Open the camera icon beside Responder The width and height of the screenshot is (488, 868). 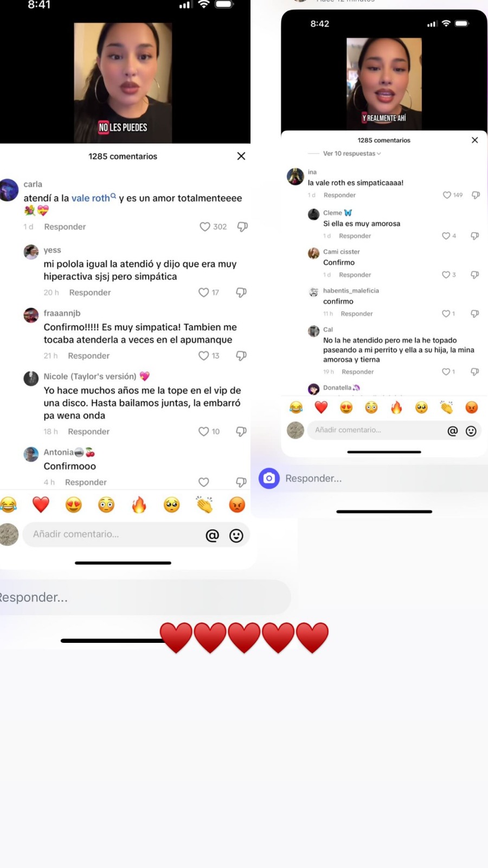(269, 478)
